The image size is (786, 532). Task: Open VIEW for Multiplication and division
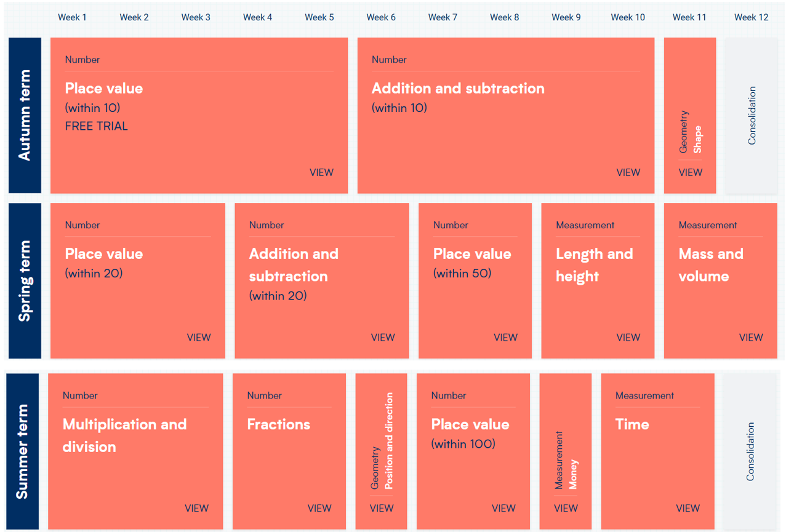196,509
